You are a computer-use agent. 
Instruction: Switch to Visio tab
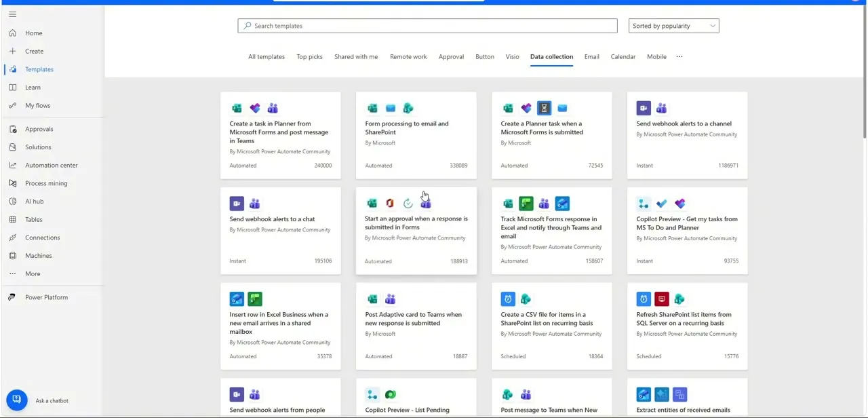click(x=512, y=56)
